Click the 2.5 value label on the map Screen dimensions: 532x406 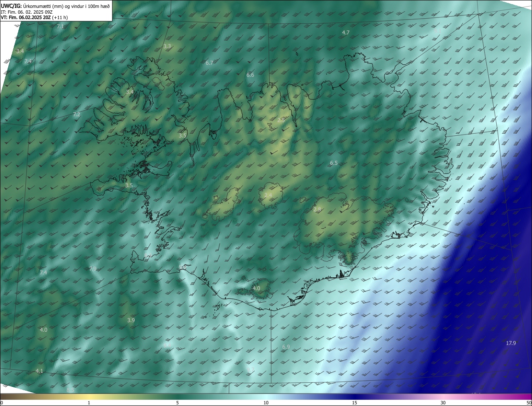coord(281,120)
